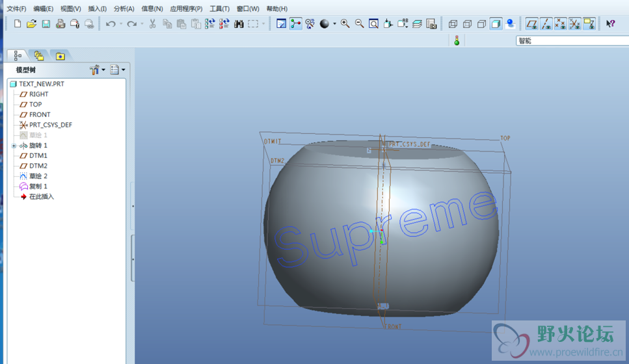Viewport: 629px width, 364px height.
Task: Open the 文件(F) menu
Action: 16,9
